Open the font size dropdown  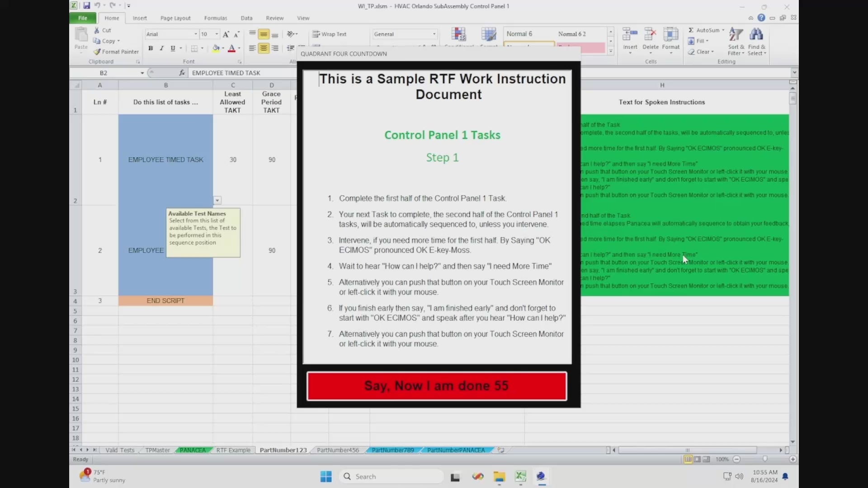(217, 34)
